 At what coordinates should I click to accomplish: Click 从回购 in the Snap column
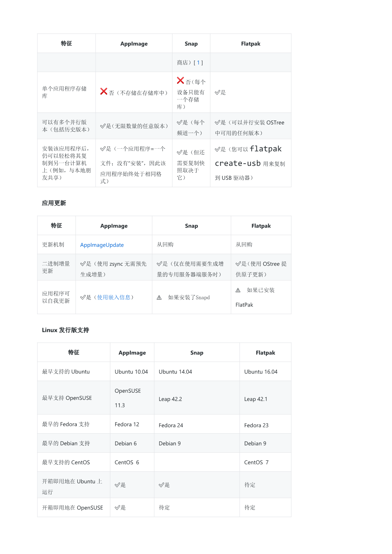(x=165, y=245)
